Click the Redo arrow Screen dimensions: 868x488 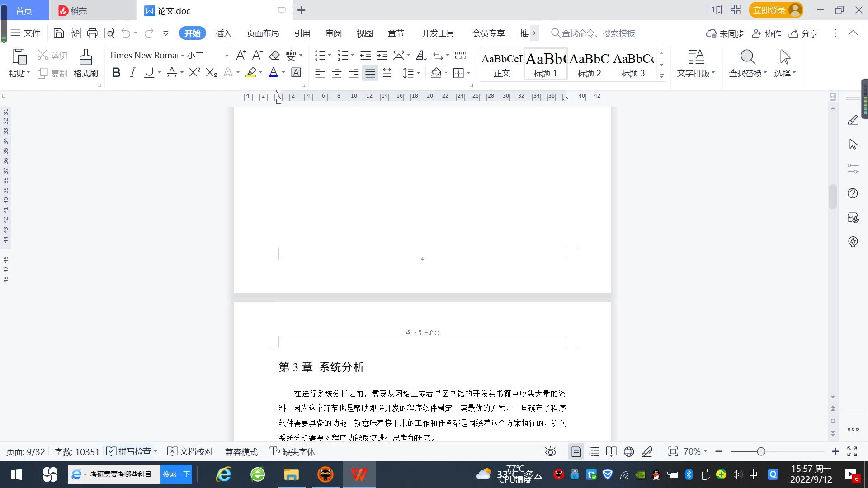coord(149,33)
